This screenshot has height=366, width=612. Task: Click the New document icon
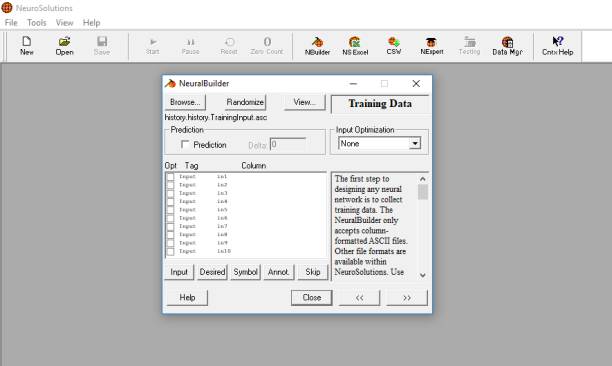(27, 46)
